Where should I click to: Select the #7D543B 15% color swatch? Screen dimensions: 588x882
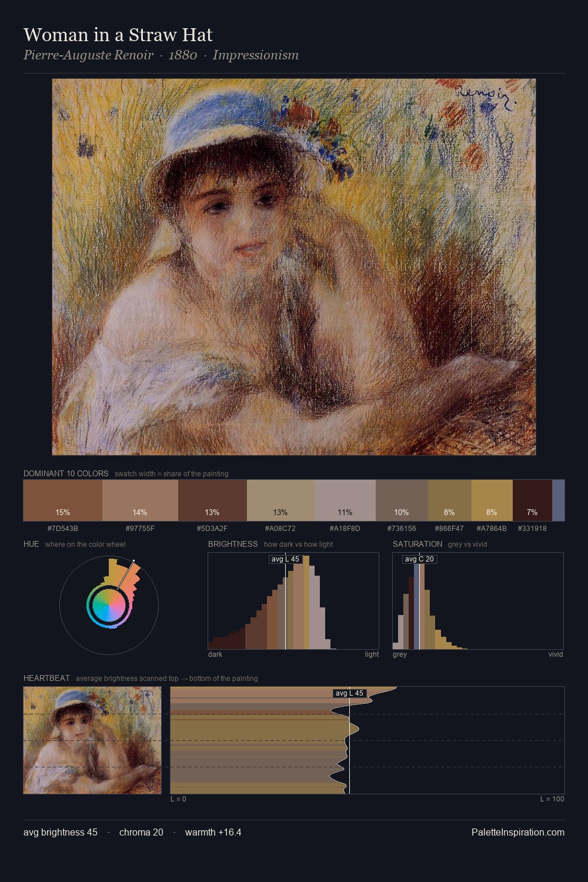(62, 500)
